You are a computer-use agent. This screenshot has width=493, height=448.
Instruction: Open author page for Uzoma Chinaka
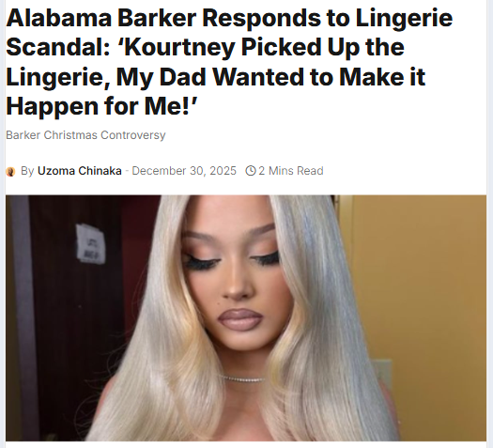[80, 171]
